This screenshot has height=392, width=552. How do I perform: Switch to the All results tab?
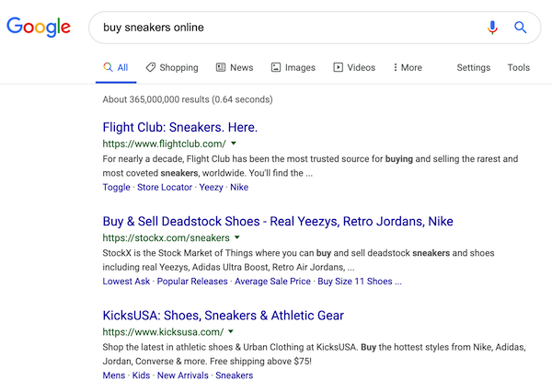[x=116, y=67]
